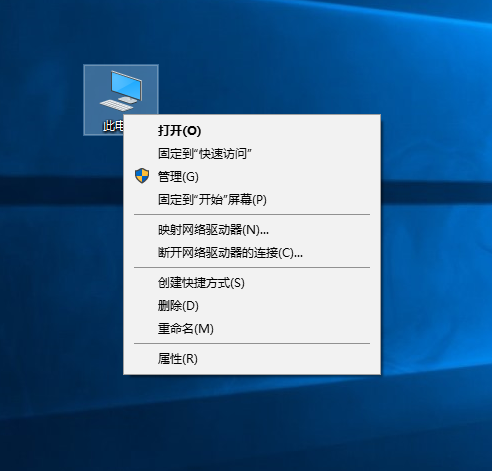Select 删除(D) from the context menu
492x471 pixels.
(252, 306)
